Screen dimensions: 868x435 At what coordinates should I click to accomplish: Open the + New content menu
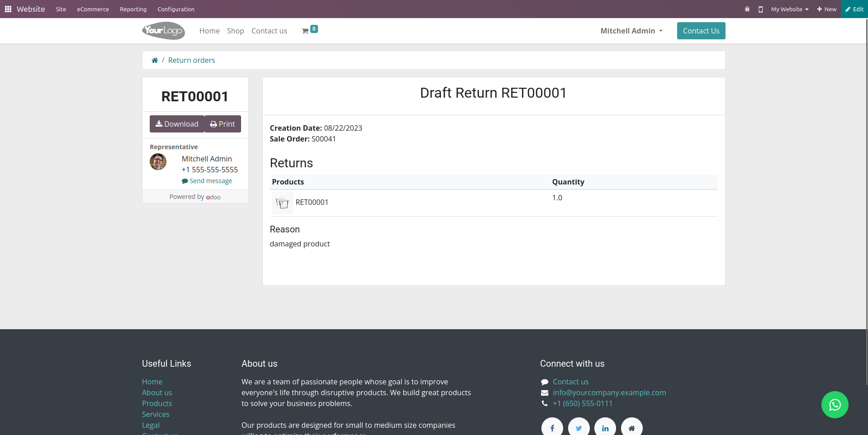point(826,9)
